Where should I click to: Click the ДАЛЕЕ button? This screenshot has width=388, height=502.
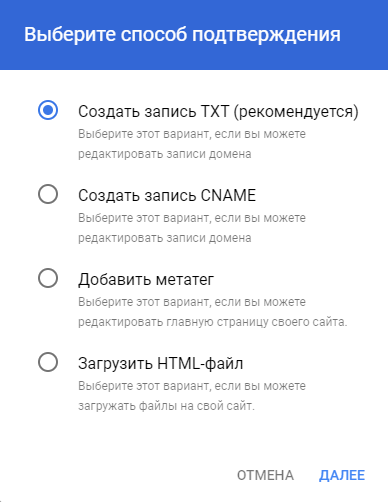(x=342, y=475)
